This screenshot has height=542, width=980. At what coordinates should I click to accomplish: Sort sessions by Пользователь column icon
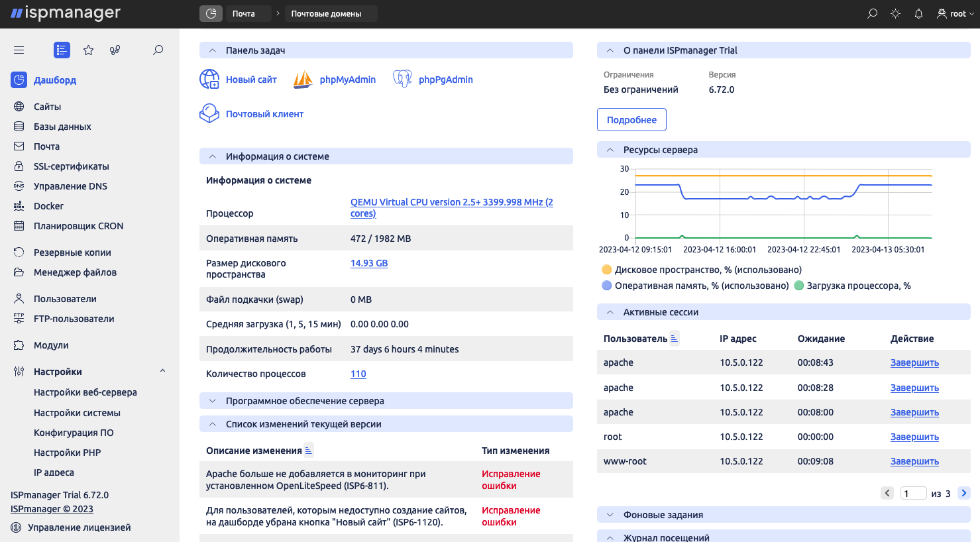click(674, 339)
